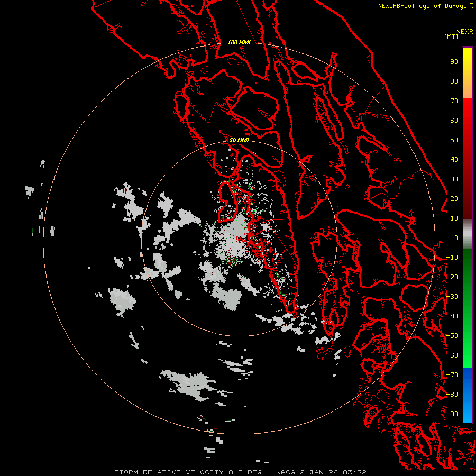Click the 0 value on velocity scale

click(456, 238)
